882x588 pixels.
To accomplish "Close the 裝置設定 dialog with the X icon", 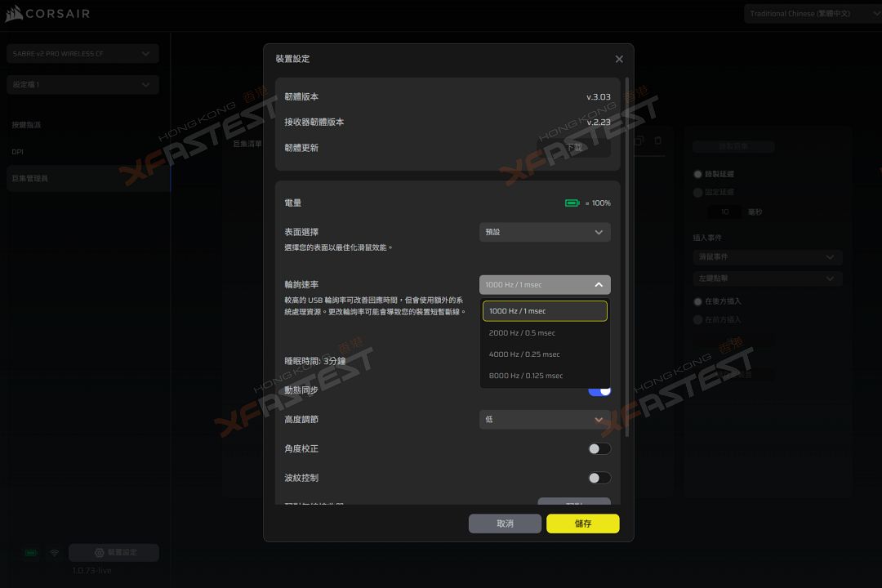I will [619, 59].
